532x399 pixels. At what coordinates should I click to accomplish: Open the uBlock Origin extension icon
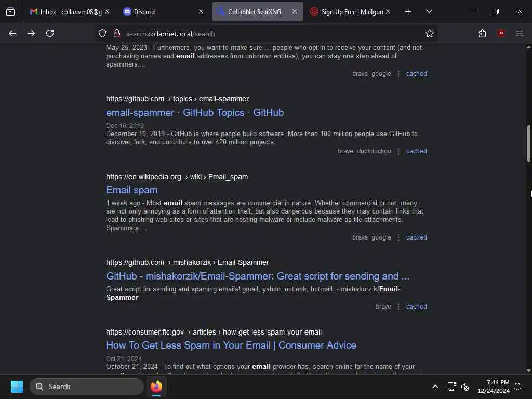pyautogui.click(x=501, y=33)
